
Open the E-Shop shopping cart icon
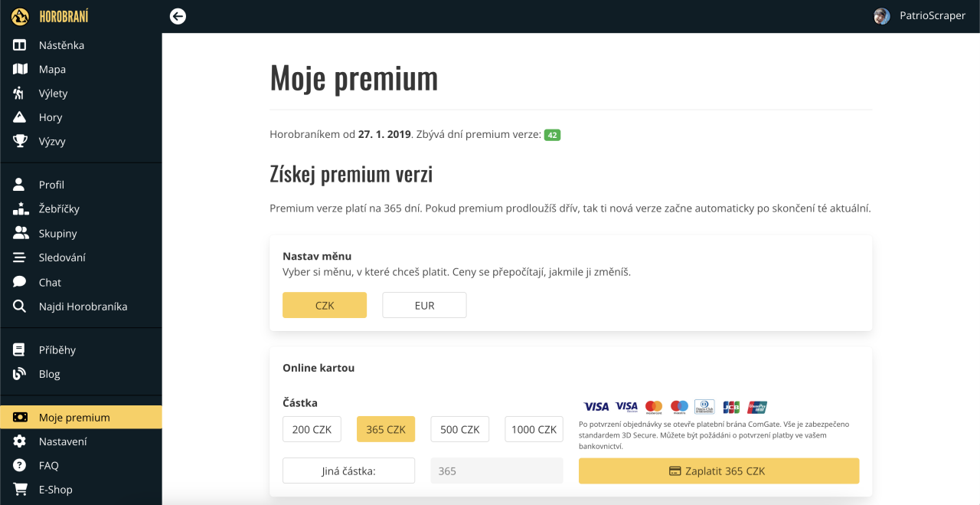pyautogui.click(x=20, y=489)
